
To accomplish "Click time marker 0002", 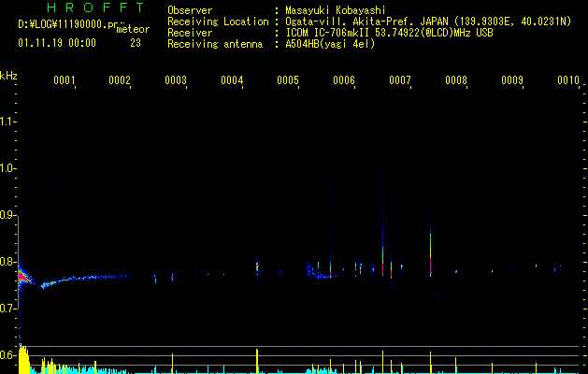I will click(x=120, y=80).
